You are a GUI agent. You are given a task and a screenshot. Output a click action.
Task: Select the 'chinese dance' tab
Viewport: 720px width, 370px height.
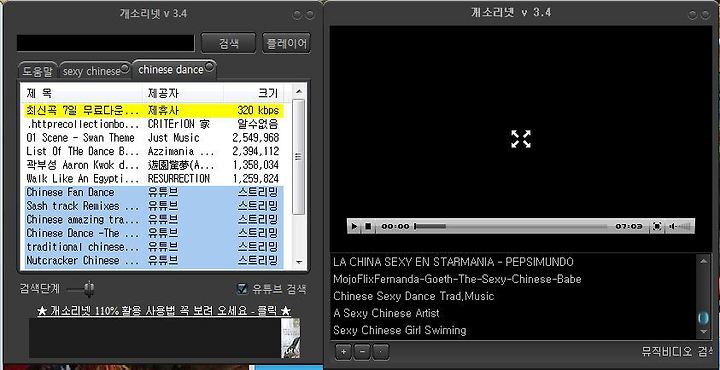[x=170, y=69]
